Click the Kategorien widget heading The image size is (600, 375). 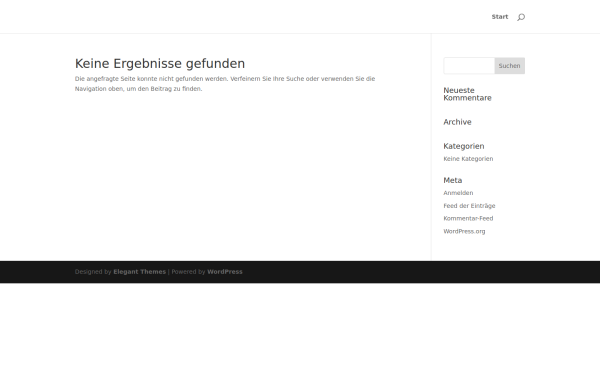pos(464,146)
